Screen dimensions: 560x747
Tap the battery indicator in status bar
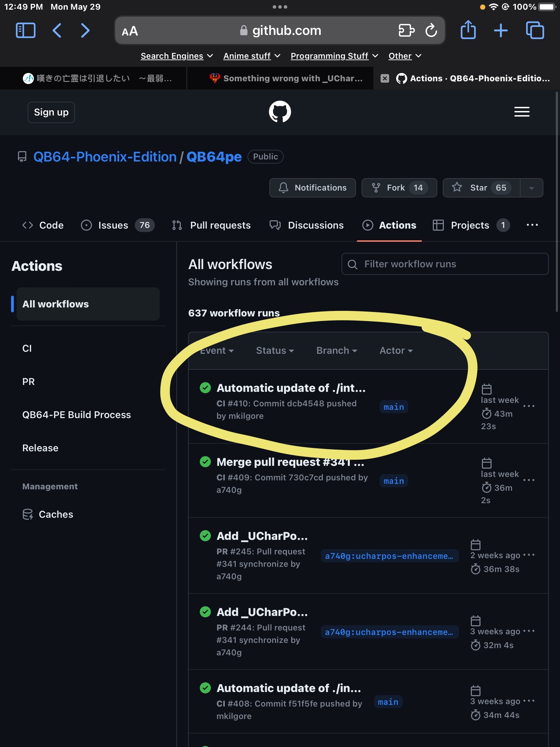coord(547,7)
